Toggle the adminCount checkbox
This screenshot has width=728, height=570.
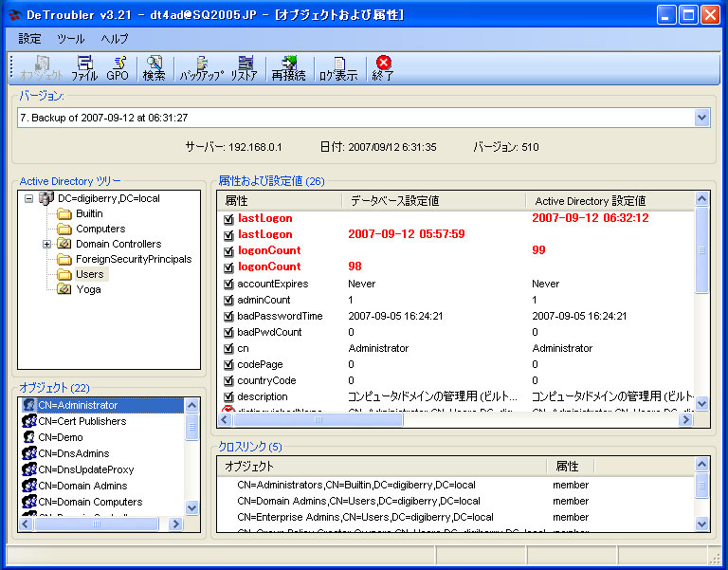point(228,301)
